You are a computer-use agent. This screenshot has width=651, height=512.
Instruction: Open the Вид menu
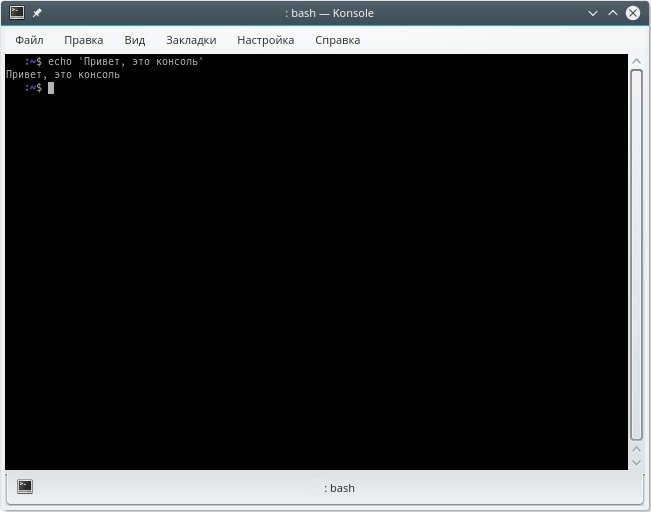point(135,40)
